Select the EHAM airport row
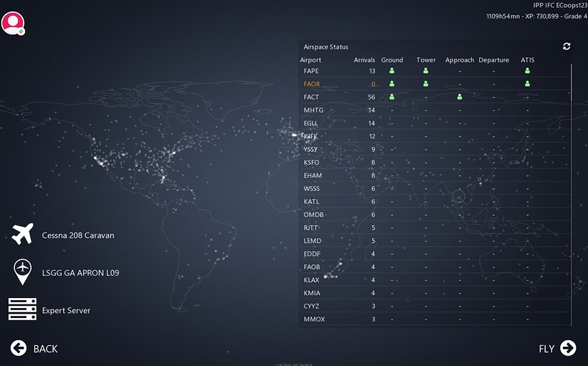Image resolution: width=588 pixels, height=366 pixels. [435, 175]
